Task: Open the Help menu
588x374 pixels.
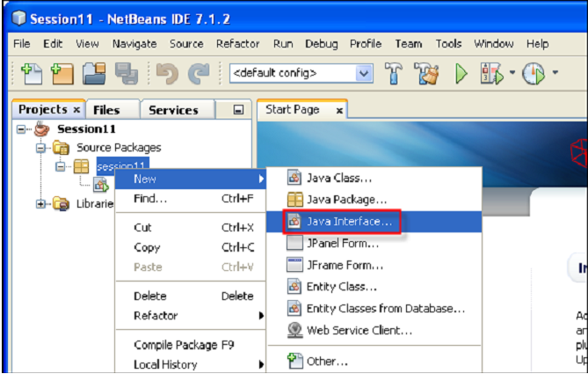Action: pyautogui.click(x=537, y=43)
